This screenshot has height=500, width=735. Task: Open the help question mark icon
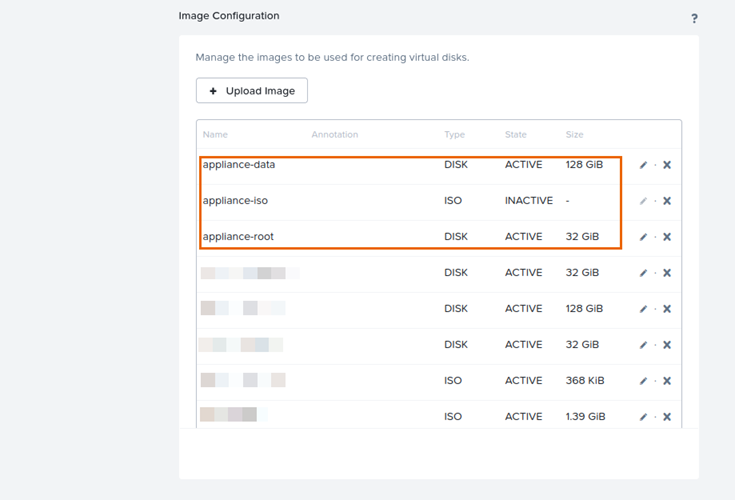694,19
